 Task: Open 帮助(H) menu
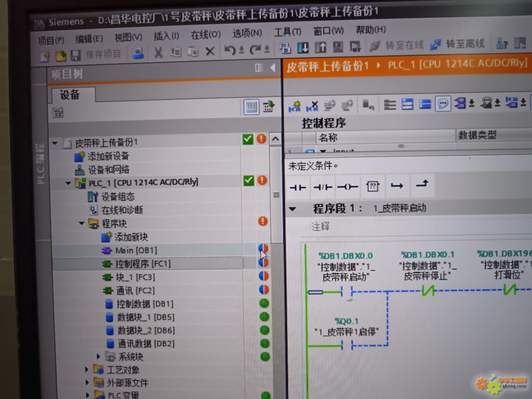coord(371,30)
